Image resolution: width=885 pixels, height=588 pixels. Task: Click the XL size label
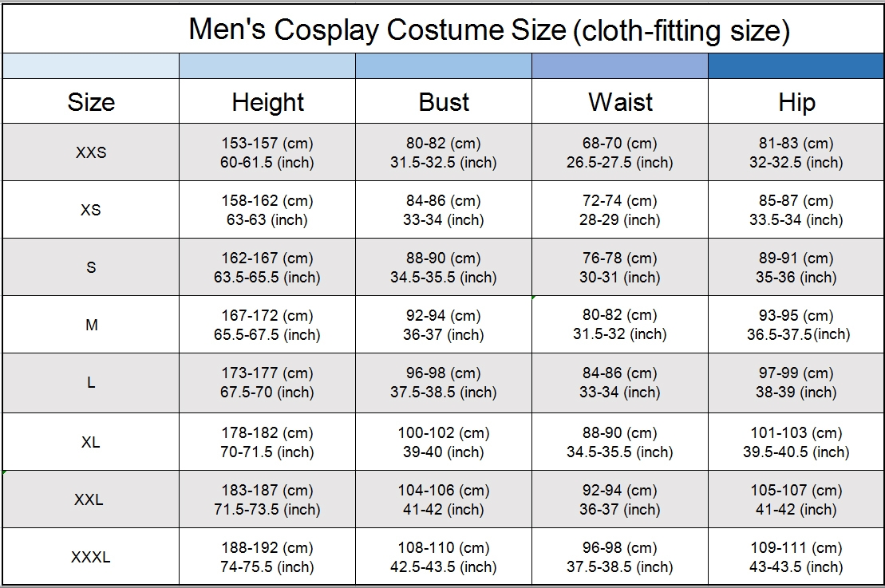(91, 442)
